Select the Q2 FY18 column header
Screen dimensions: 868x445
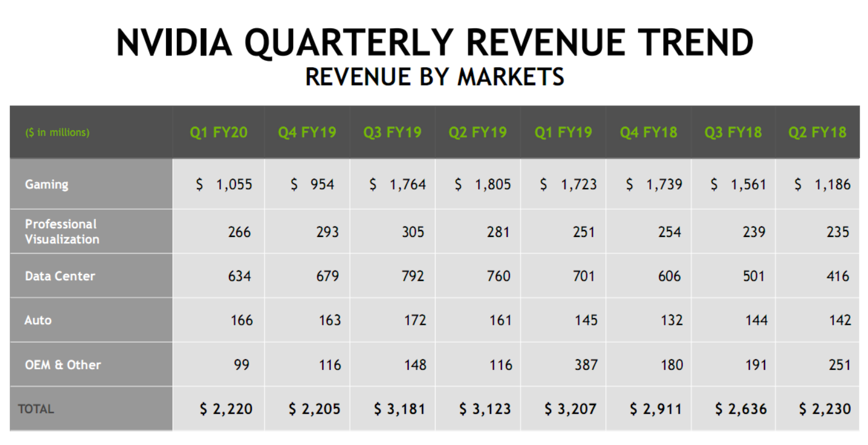pos(818,132)
